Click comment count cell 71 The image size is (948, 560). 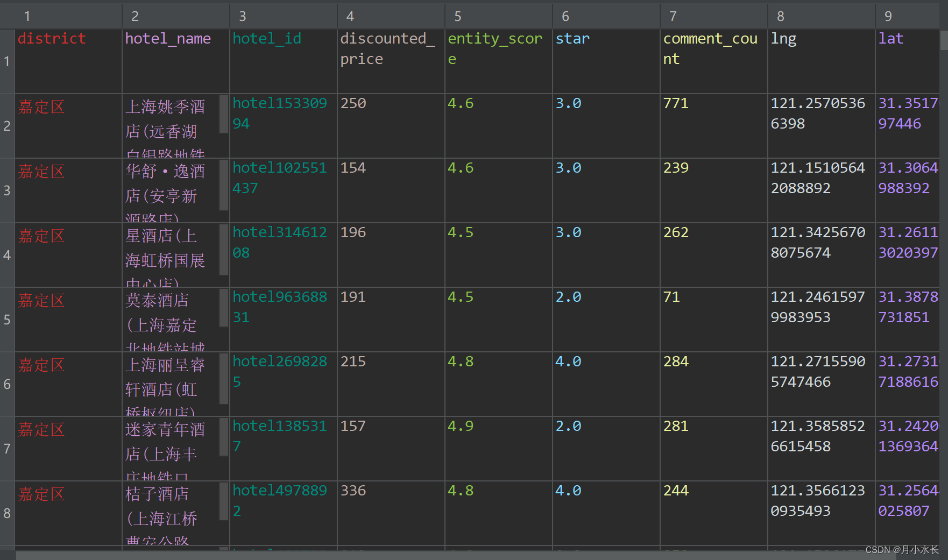pos(714,320)
